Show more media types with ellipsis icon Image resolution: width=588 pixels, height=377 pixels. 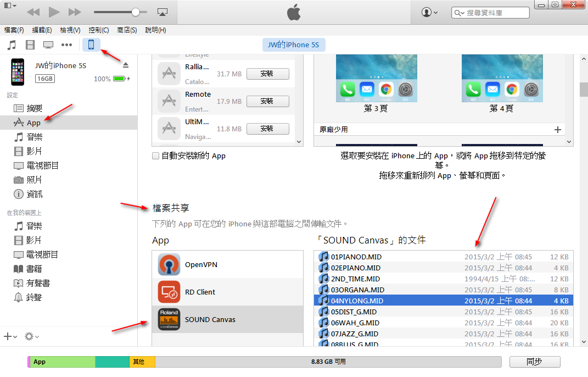pyautogui.click(x=67, y=45)
